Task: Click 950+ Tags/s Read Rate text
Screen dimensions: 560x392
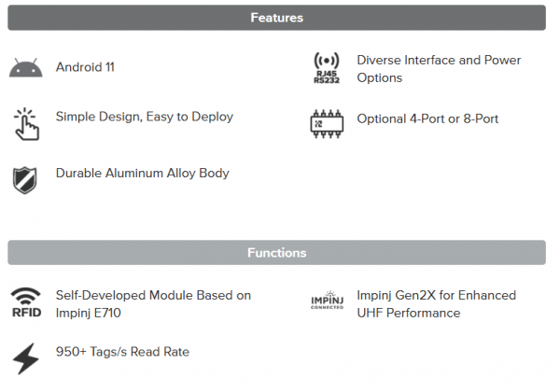Action: coord(122,352)
